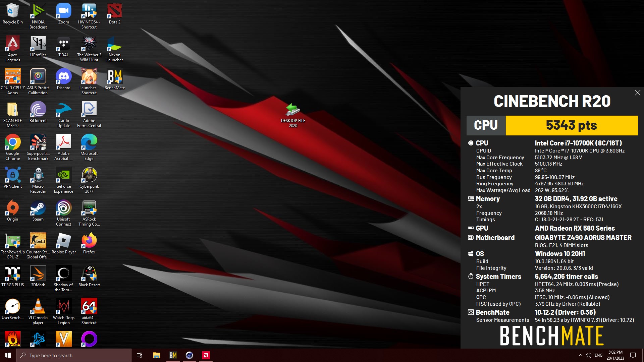The width and height of the screenshot is (644, 362).
Task: Select the Firefox desktop icon
Action: click(x=89, y=244)
